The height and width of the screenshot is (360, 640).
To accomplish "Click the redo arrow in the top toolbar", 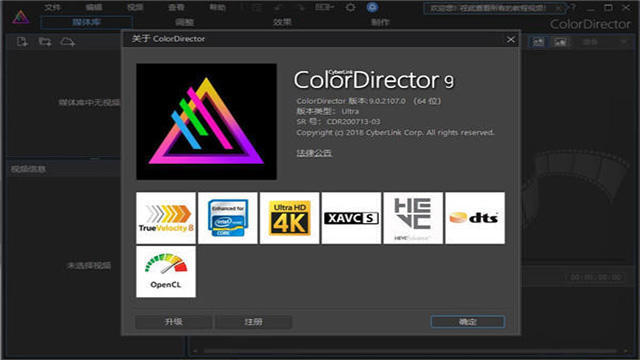I will click(x=301, y=7).
